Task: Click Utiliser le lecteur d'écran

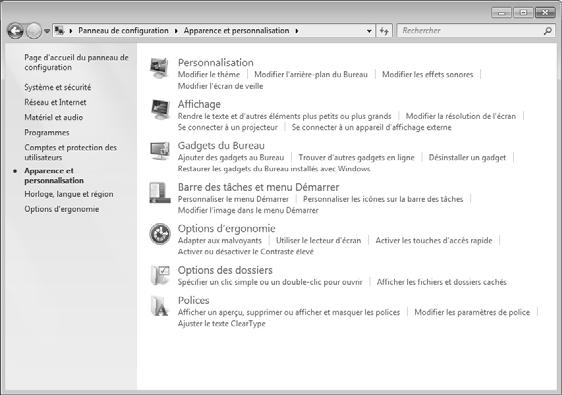Action: (x=318, y=241)
